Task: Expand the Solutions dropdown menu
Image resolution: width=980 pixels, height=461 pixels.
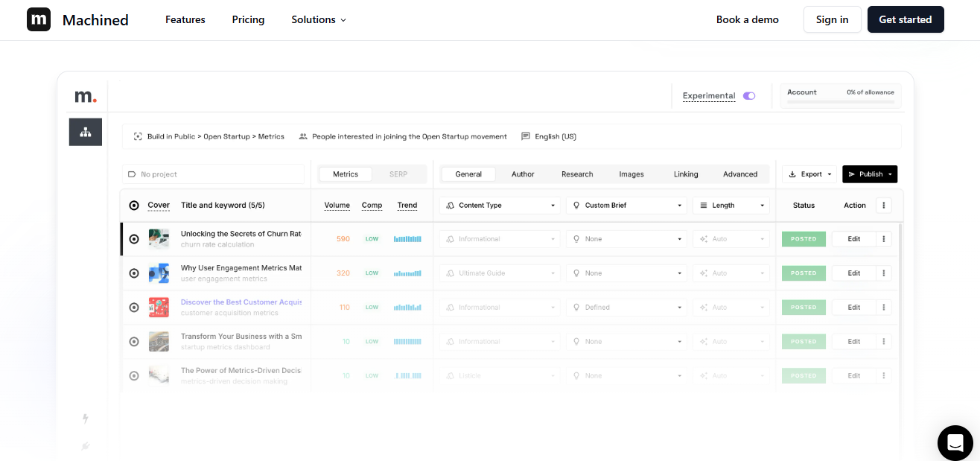Action: tap(319, 20)
